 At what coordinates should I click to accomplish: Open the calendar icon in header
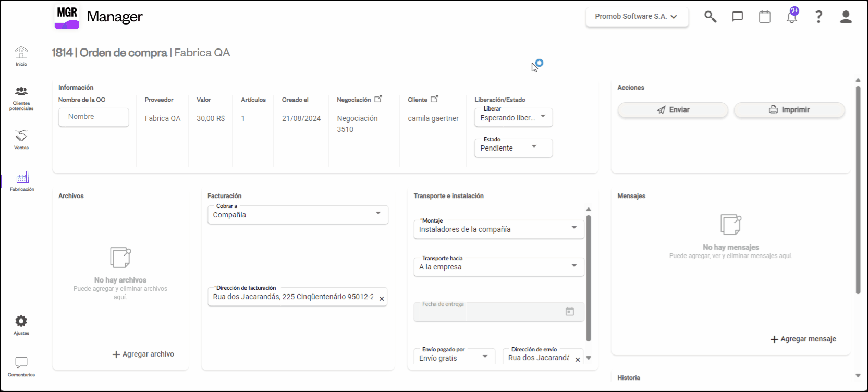coord(765,17)
